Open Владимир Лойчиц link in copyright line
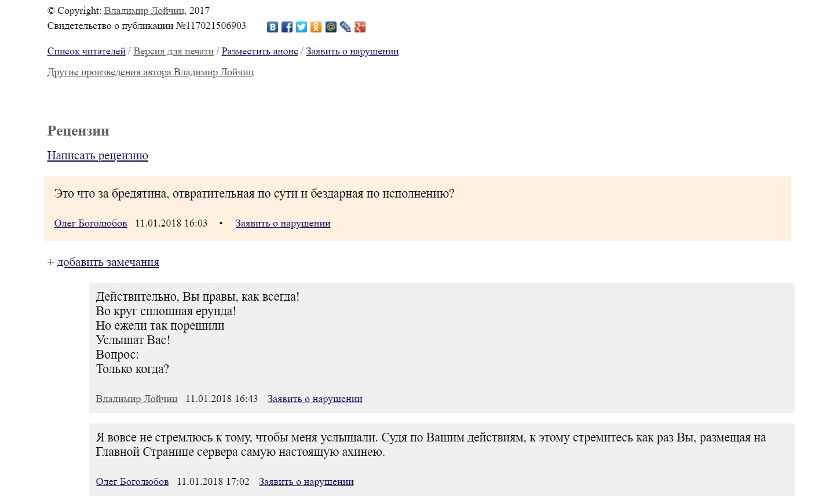This screenshot has width=826, height=504. [x=144, y=10]
